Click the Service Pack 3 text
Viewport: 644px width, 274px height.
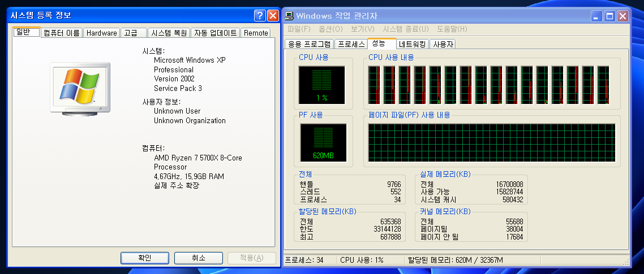(x=178, y=88)
